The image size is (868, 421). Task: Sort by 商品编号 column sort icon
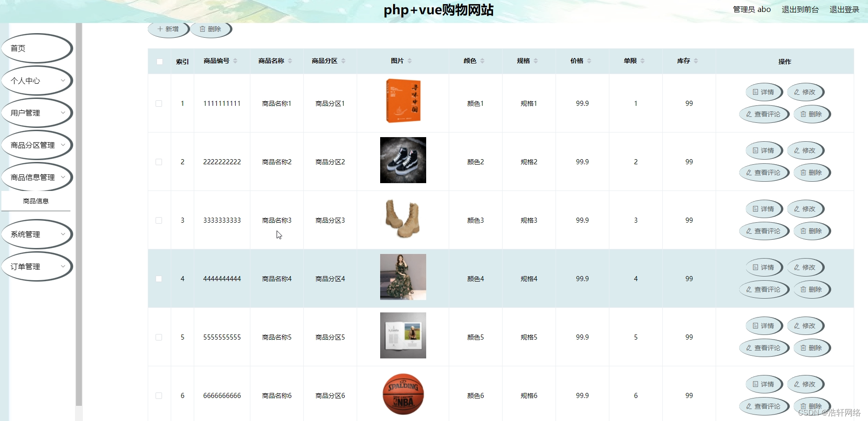(x=235, y=61)
